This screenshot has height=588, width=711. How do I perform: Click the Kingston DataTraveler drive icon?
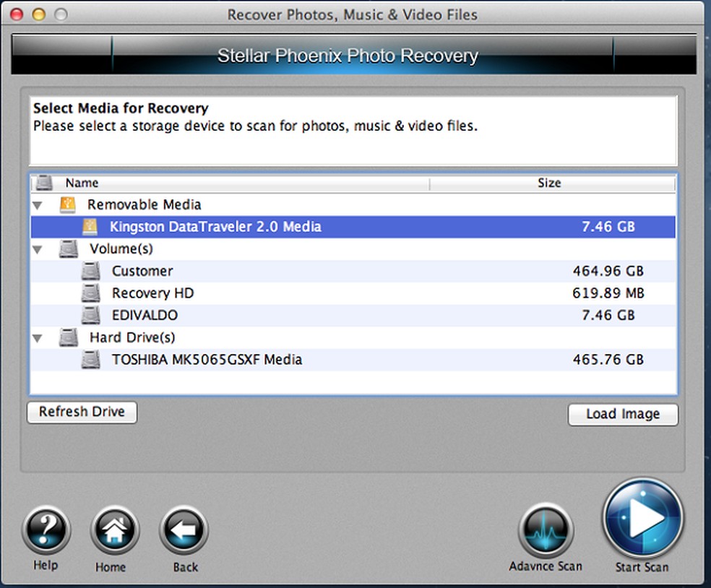pyautogui.click(x=90, y=227)
